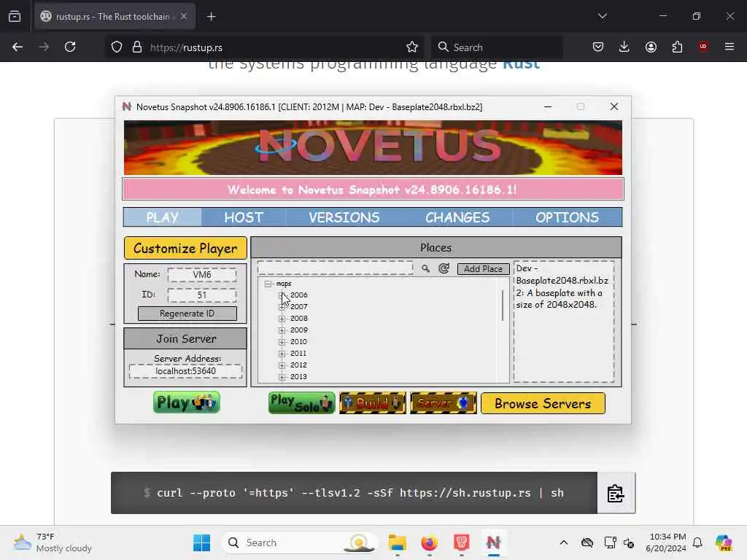This screenshot has height=560, width=747.
Task: Select the 2011 tree item label
Action: tap(298, 354)
